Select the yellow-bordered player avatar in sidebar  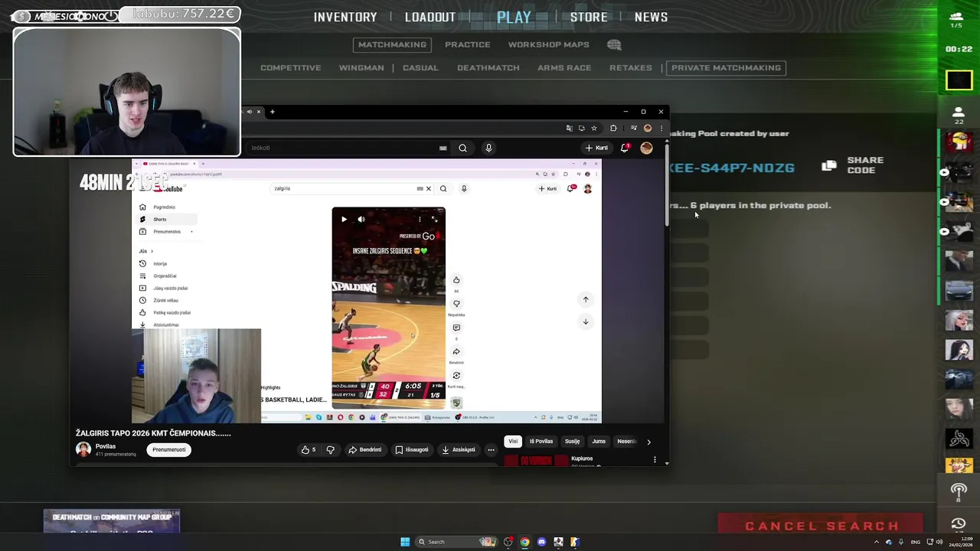click(x=959, y=80)
